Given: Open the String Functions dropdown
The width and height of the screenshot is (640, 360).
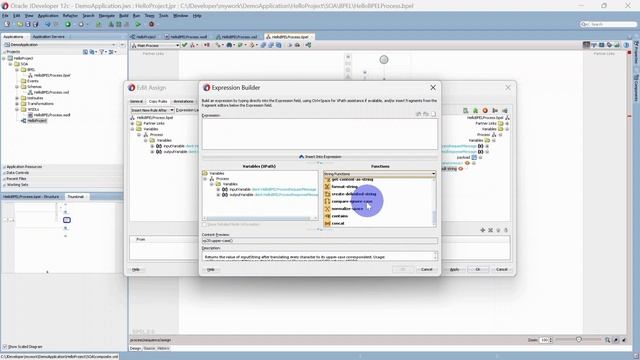Looking at the screenshot, I should (x=433, y=174).
